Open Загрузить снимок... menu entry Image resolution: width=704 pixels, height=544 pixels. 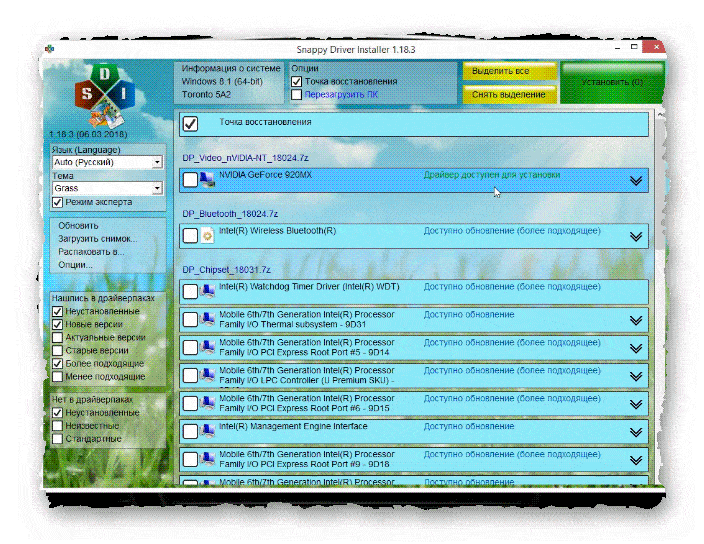(x=98, y=239)
